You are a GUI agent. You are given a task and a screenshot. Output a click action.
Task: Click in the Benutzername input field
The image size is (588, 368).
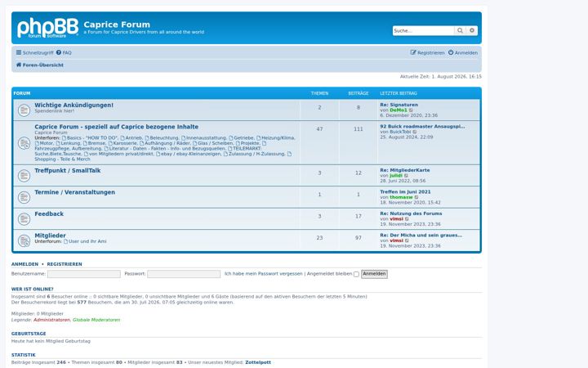click(x=84, y=274)
